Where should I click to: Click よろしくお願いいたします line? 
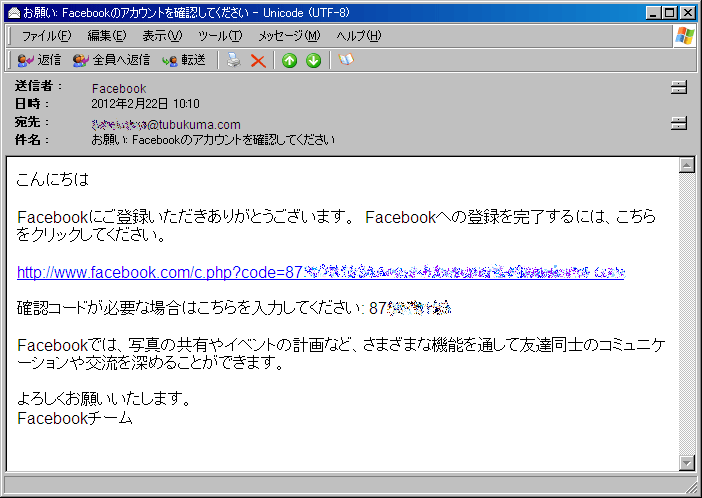click(x=104, y=398)
